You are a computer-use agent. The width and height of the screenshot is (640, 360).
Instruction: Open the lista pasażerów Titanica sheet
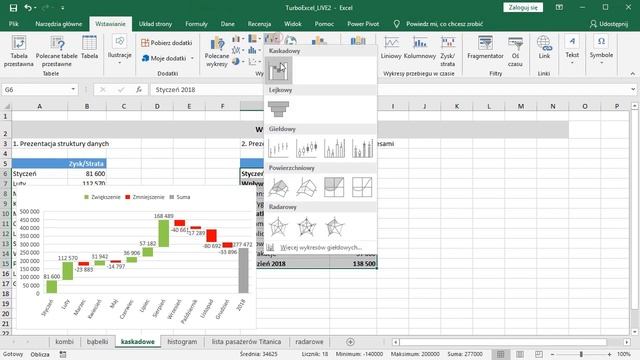[x=246, y=342]
